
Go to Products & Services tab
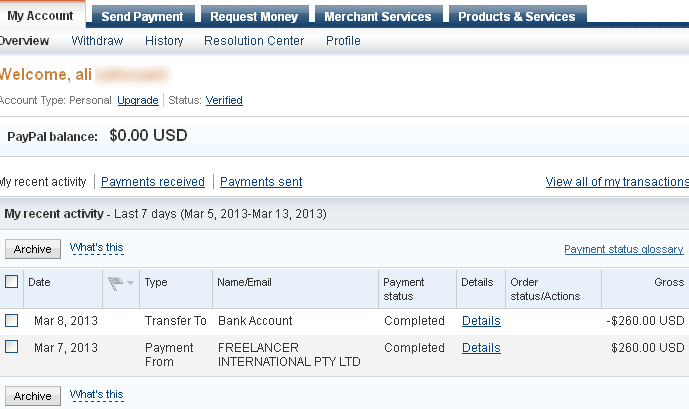click(x=518, y=16)
